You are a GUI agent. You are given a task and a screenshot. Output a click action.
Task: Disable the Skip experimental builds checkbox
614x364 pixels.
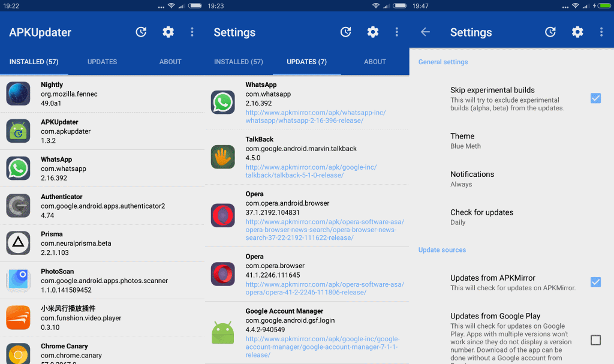pyautogui.click(x=595, y=98)
